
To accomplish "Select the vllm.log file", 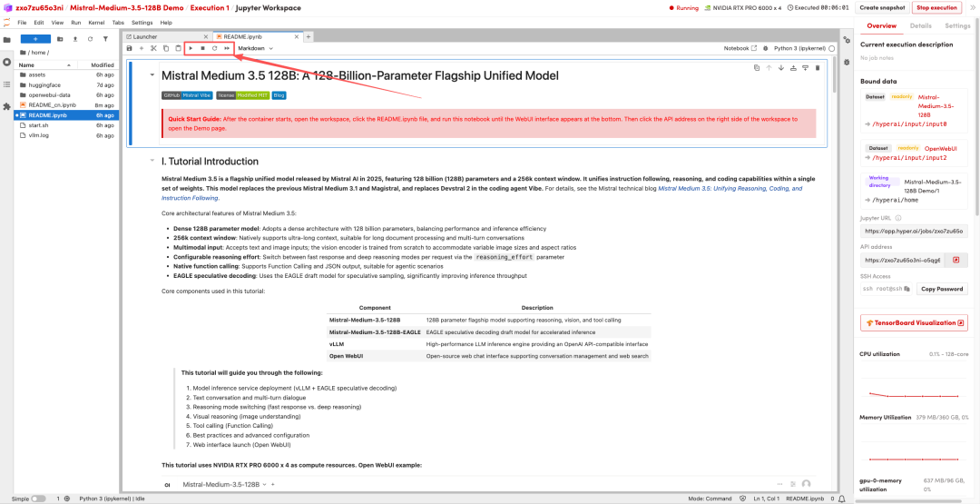I will point(66,135).
